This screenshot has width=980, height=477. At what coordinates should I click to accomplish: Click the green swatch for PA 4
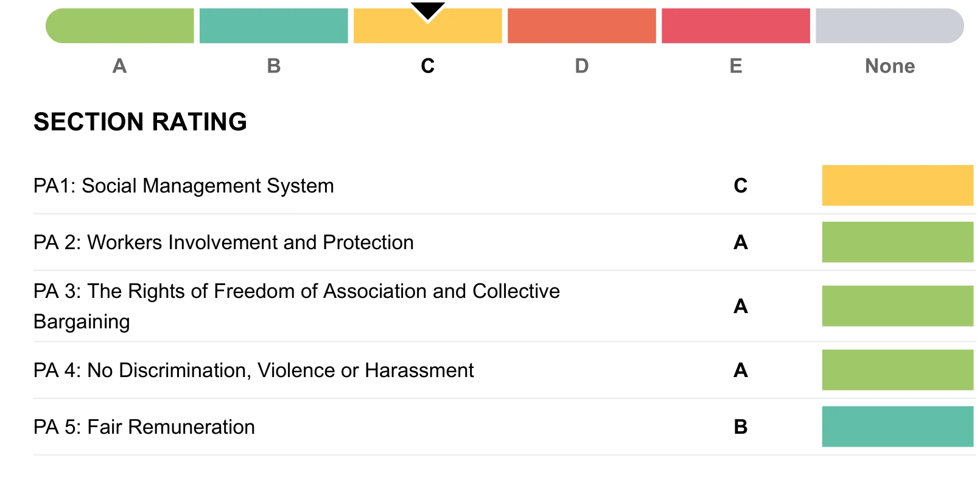pyautogui.click(x=897, y=370)
